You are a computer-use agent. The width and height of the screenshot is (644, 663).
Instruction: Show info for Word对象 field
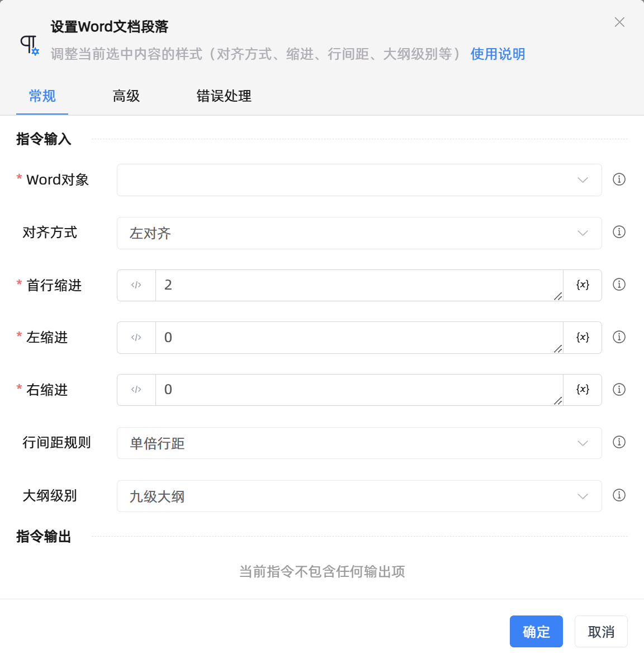(x=619, y=179)
